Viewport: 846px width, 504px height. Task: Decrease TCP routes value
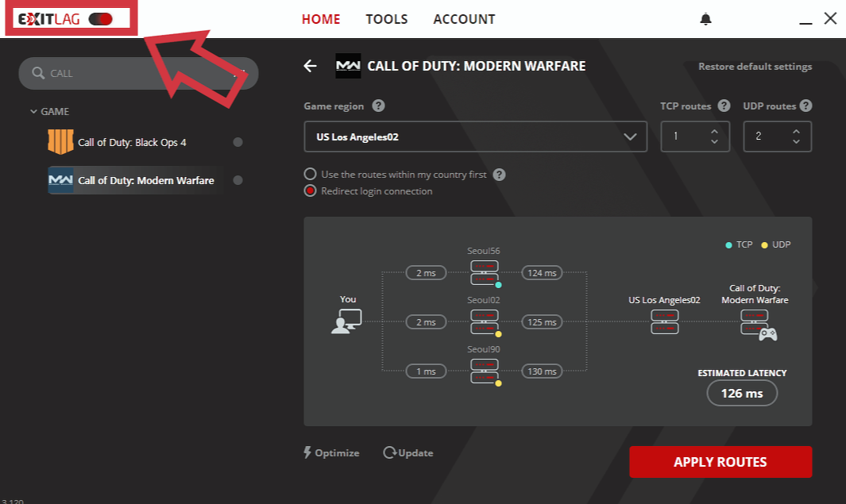(x=714, y=141)
